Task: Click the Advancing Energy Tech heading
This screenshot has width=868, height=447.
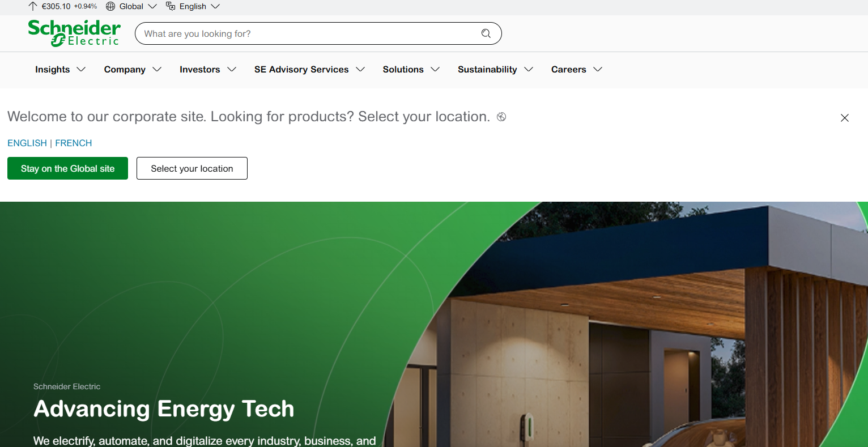Action: click(x=164, y=409)
